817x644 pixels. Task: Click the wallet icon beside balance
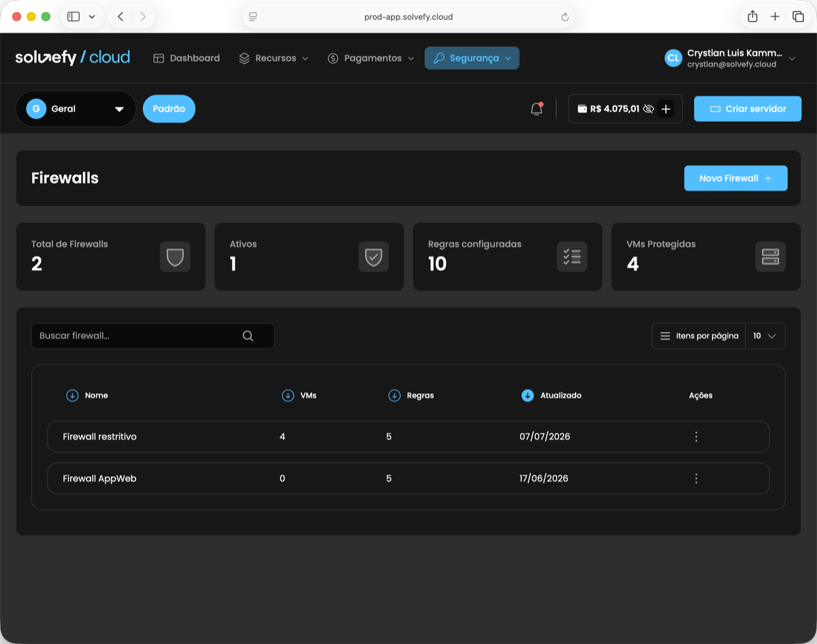click(582, 109)
